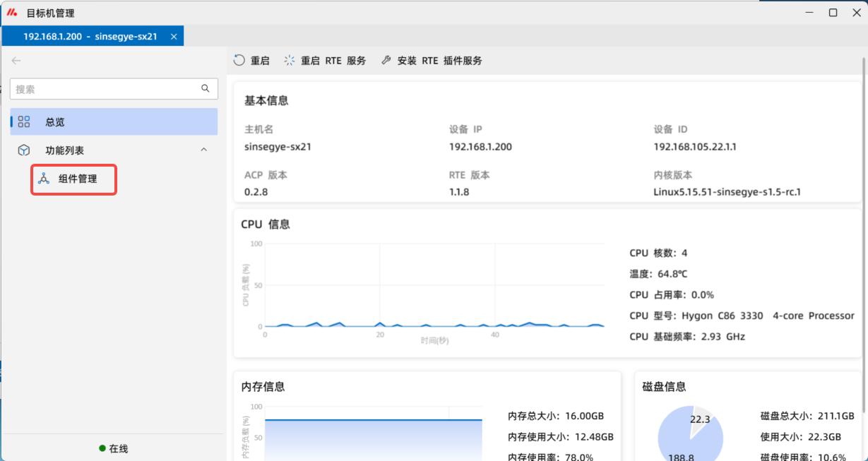Click the 功能列表 cube icon

[x=24, y=150]
